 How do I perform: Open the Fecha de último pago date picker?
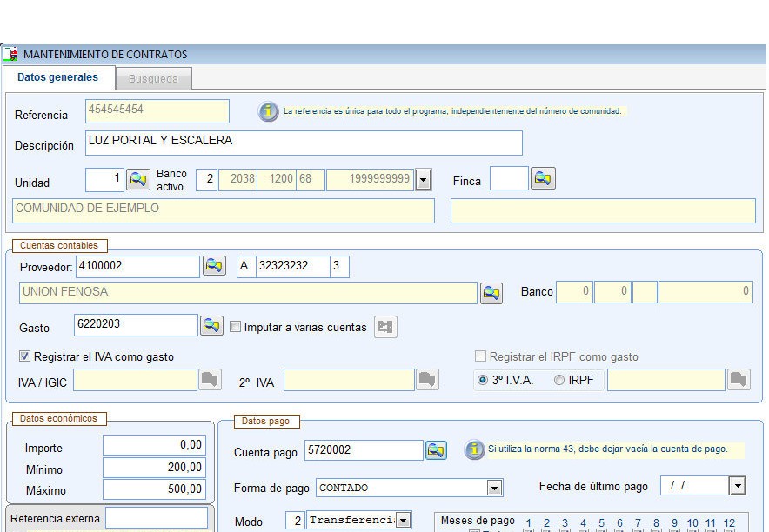pyautogui.click(x=738, y=486)
